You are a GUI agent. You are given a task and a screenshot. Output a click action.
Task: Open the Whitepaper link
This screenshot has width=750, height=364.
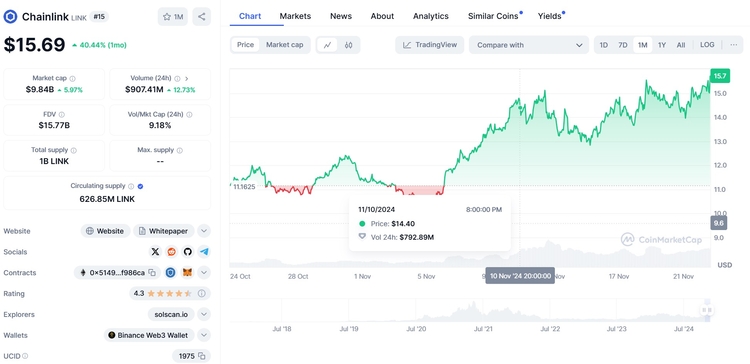coord(164,231)
